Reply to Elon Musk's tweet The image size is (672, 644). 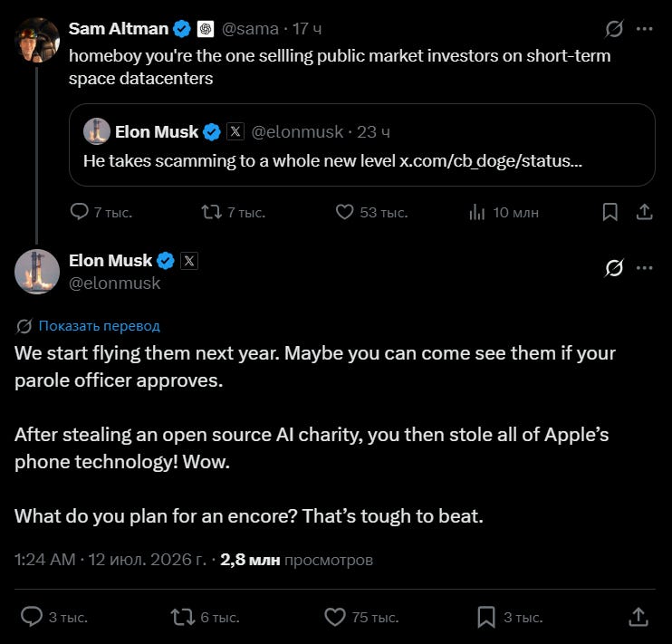click(32, 617)
